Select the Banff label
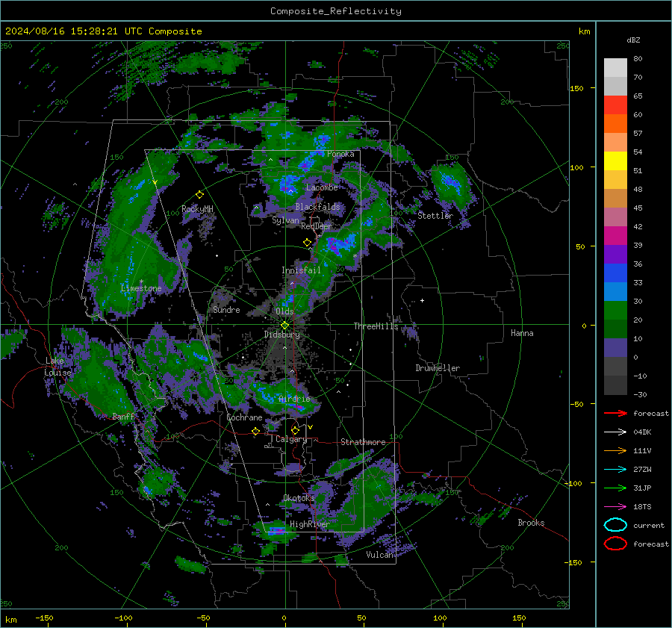 tap(123, 417)
